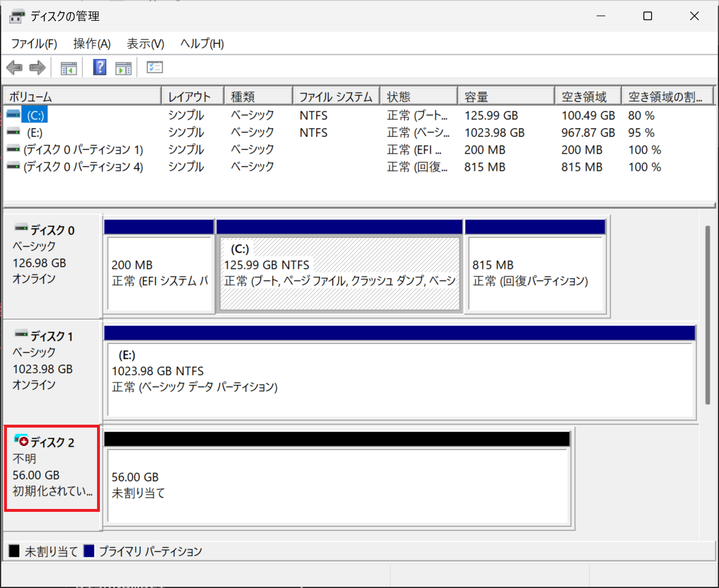The image size is (719, 588).
Task: Click the Back arrow toolbar icon
Action: (14, 68)
